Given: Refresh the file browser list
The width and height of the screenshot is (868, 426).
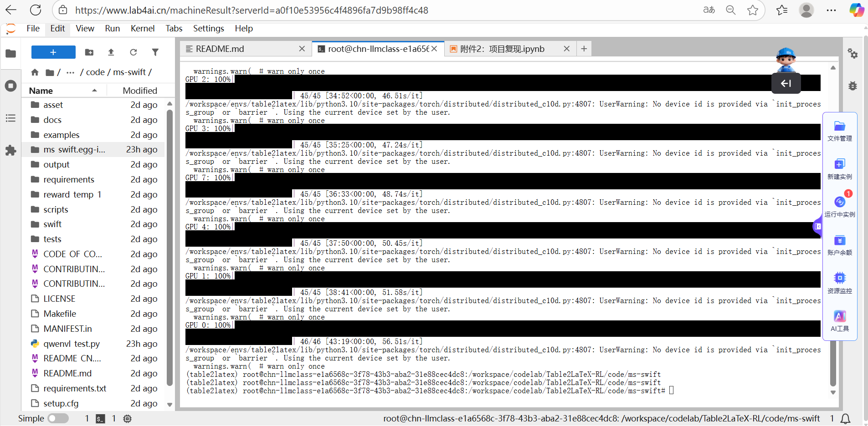Looking at the screenshot, I should pyautogui.click(x=133, y=52).
